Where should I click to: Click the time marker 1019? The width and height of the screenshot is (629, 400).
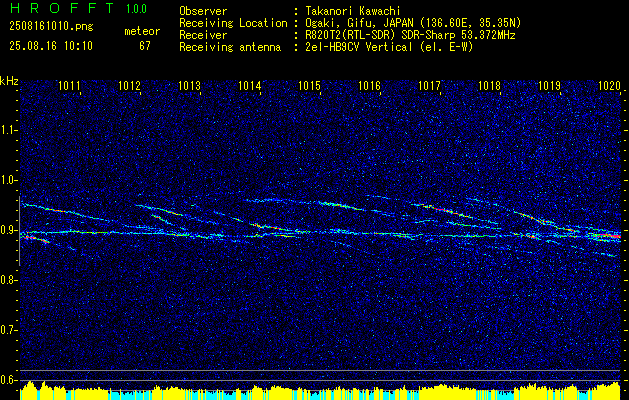(549, 85)
